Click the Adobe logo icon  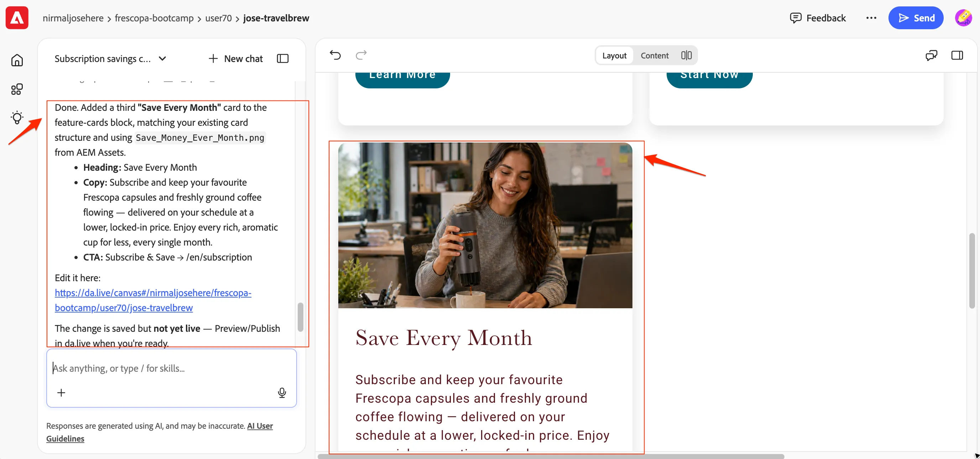[x=17, y=18]
